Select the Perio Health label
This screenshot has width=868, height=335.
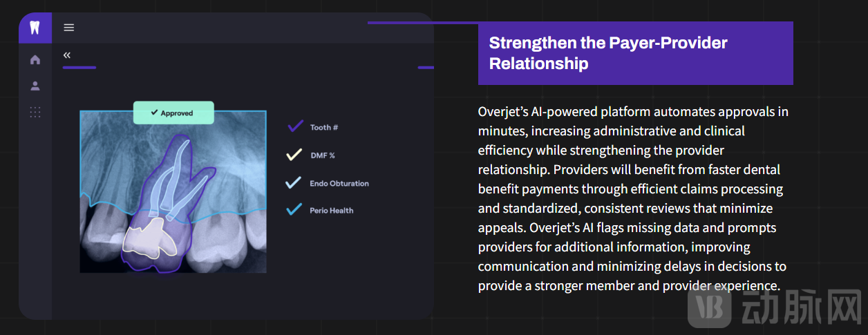332,211
